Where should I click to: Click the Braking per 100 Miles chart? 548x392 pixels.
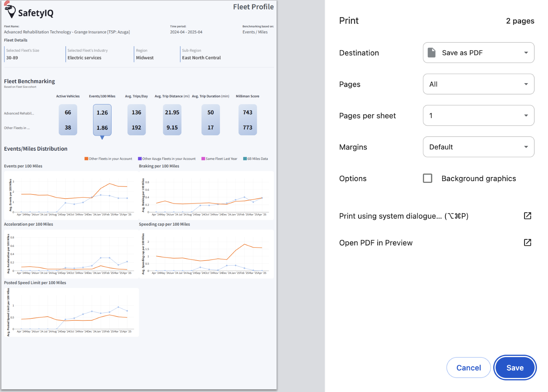tap(206, 195)
